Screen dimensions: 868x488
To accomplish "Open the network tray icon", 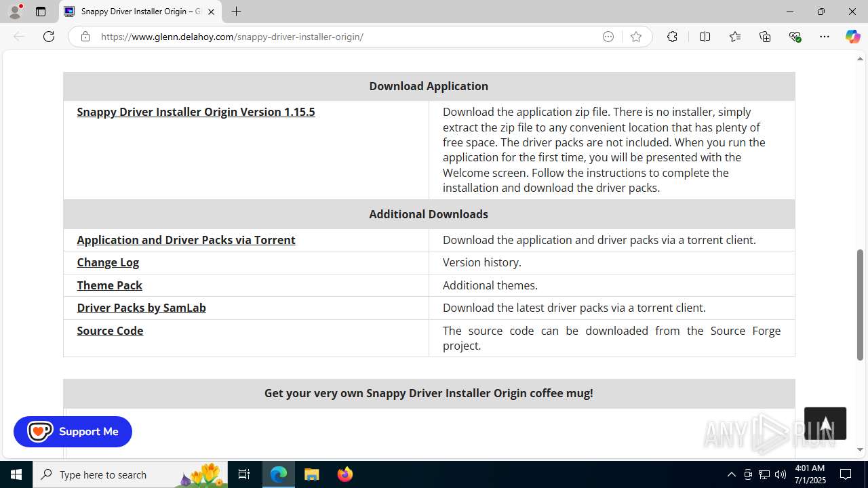I will pos(764,474).
